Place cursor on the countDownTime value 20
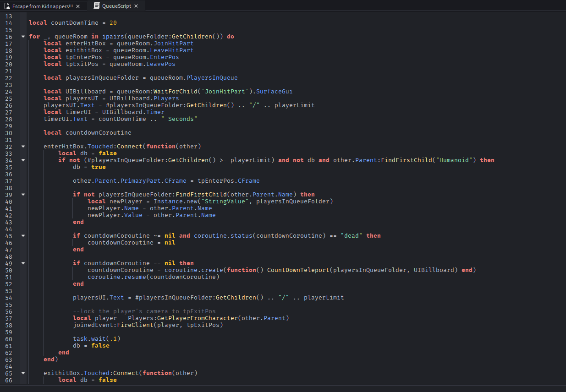This screenshot has width=566, height=392. (113, 23)
